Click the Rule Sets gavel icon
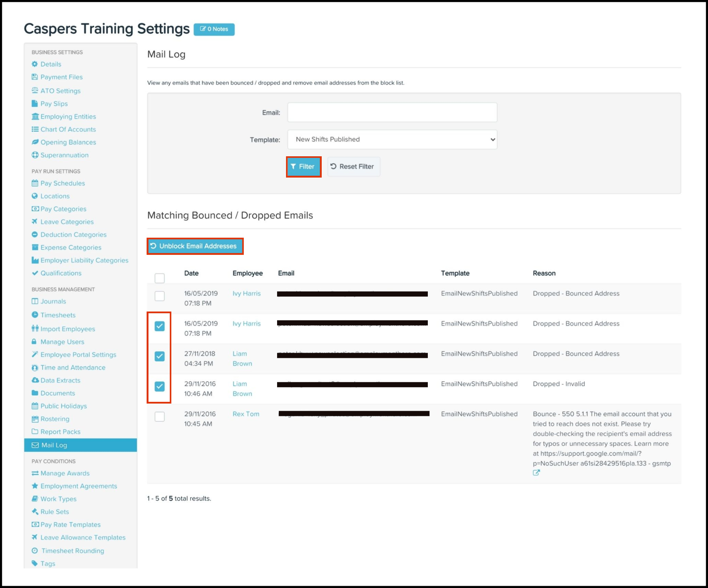 [35, 511]
